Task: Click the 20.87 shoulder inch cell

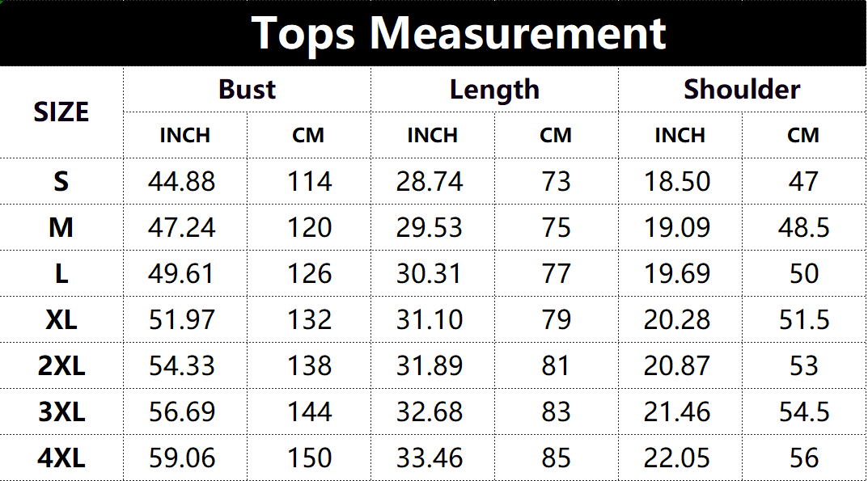Action: click(677, 365)
